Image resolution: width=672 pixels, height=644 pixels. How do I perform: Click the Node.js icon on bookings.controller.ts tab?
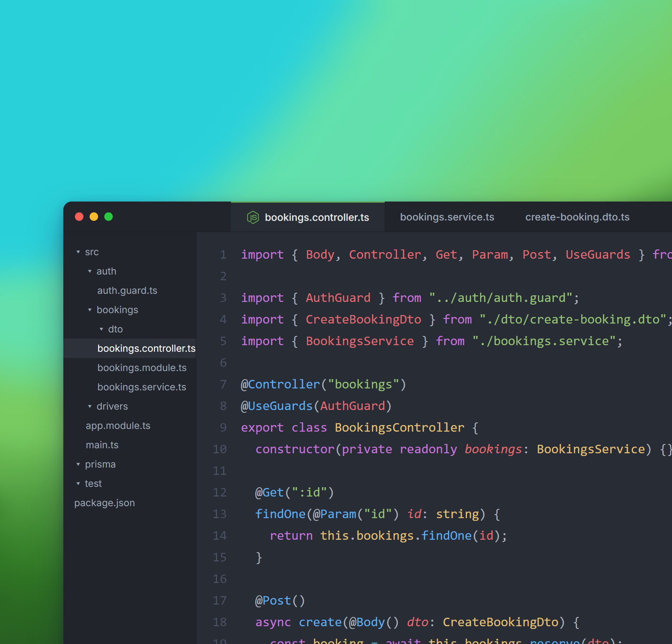click(x=253, y=217)
